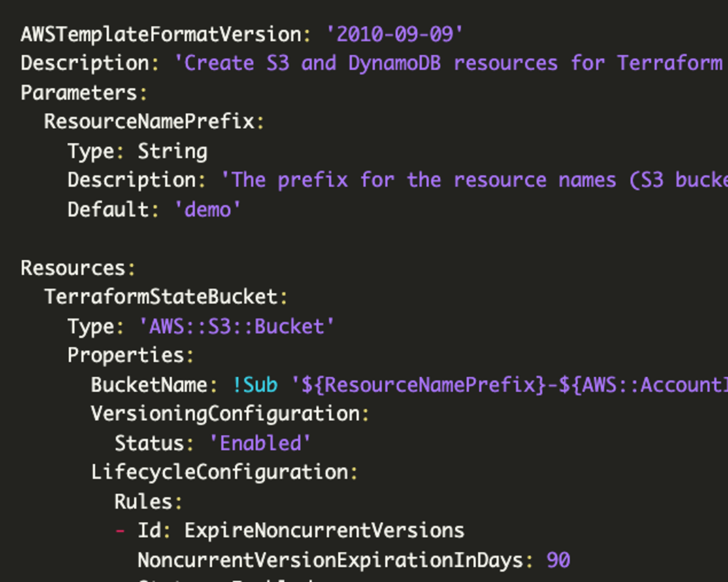Click the 'Enabled' status value
The image size is (728, 582).
[260, 443]
